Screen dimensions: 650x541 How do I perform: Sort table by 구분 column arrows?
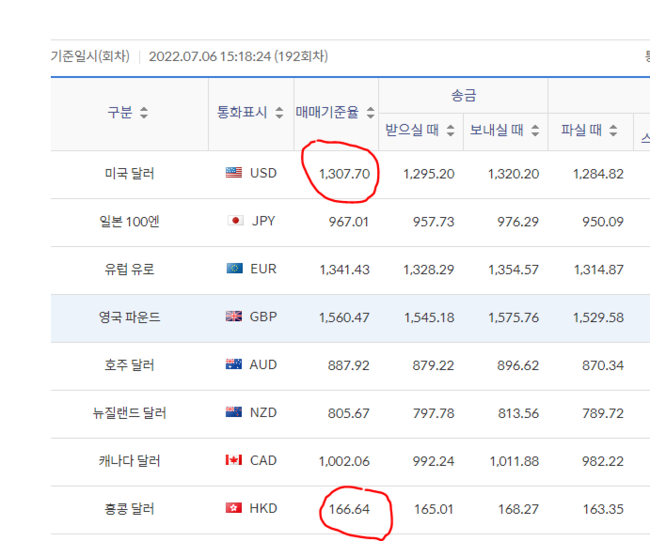145,114
